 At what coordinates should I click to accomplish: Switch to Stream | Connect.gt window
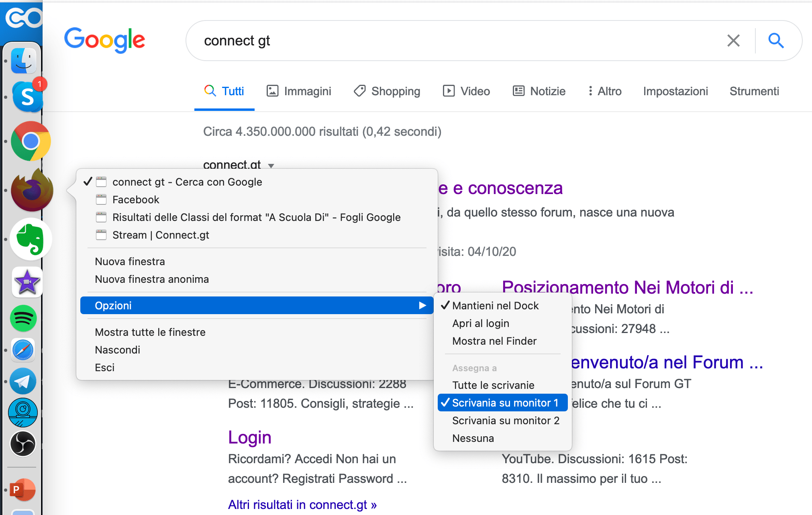pyautogui.click(x=257, y=235)
